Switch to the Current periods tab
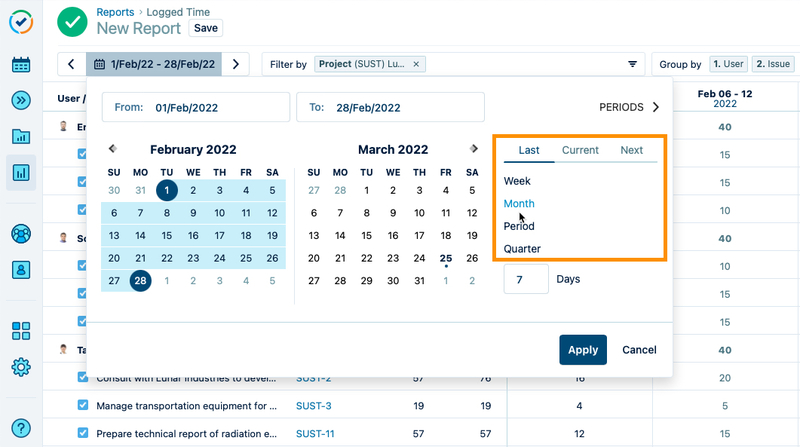 pos(580,150)
